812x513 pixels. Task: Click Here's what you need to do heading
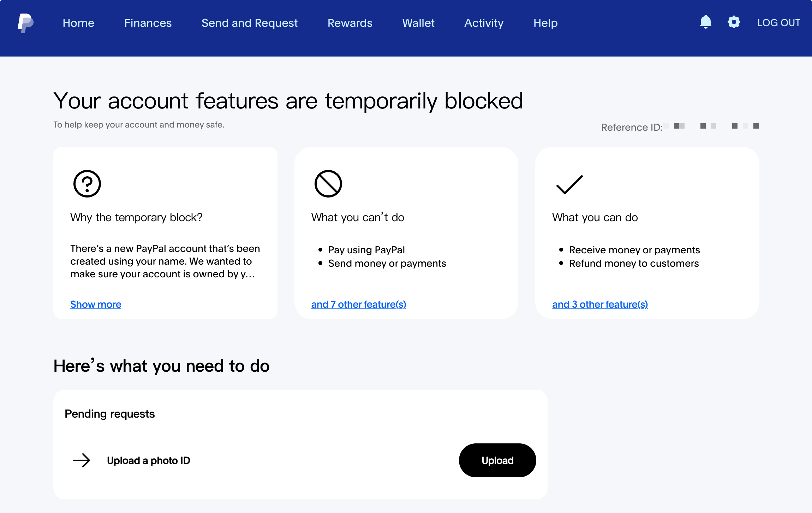(162, 366)
